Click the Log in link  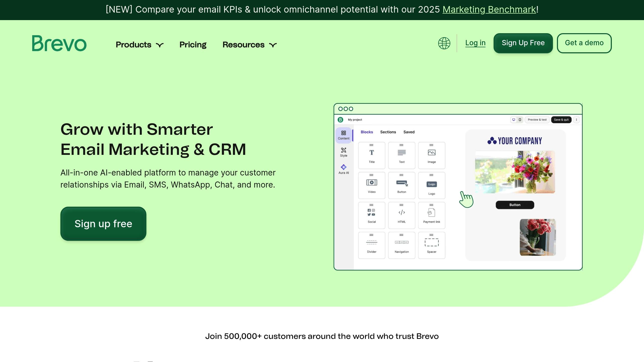click(x=475, y=43)
